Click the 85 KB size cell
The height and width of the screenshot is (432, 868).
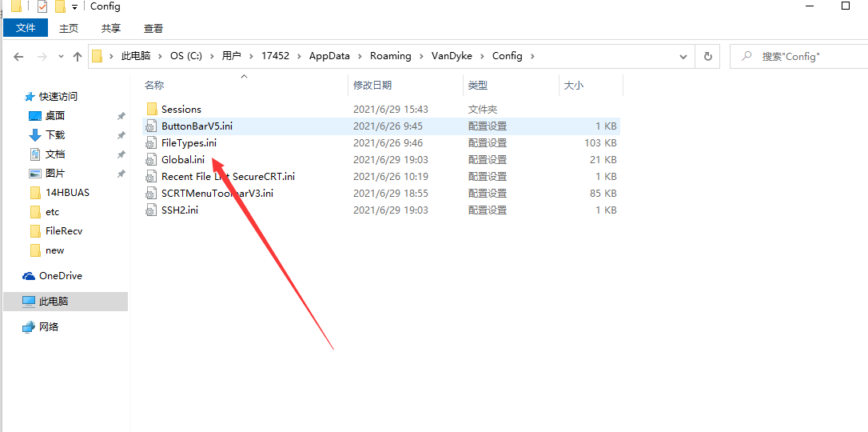[604, 194]
